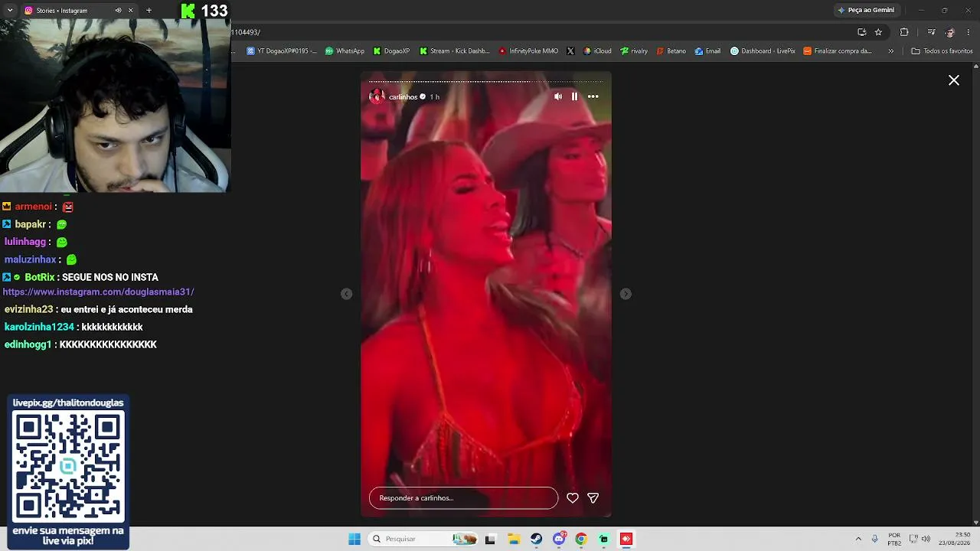Click the LivePix QR code overlay
This screenshot has height=551, width=980.
[68, 465]
